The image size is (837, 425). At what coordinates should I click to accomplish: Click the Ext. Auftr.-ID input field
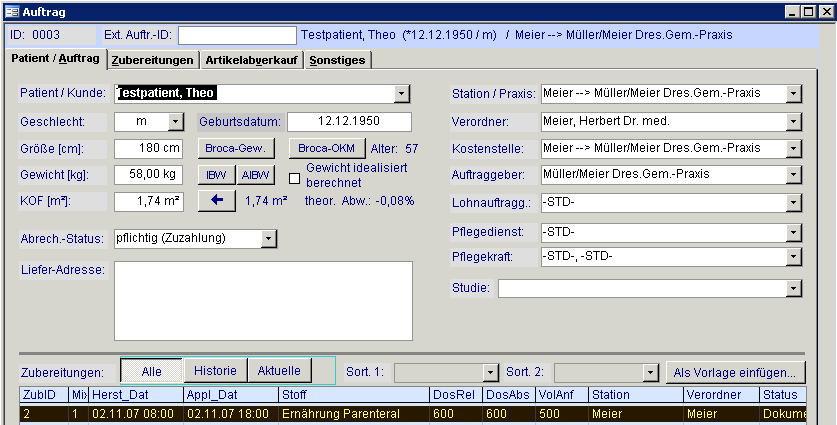pyautogui.click(x=237, y=35)
